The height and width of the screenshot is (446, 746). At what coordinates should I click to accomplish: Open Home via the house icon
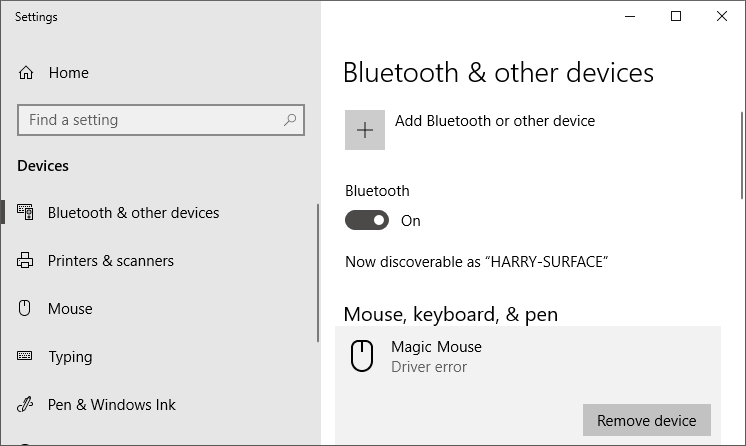26,73
